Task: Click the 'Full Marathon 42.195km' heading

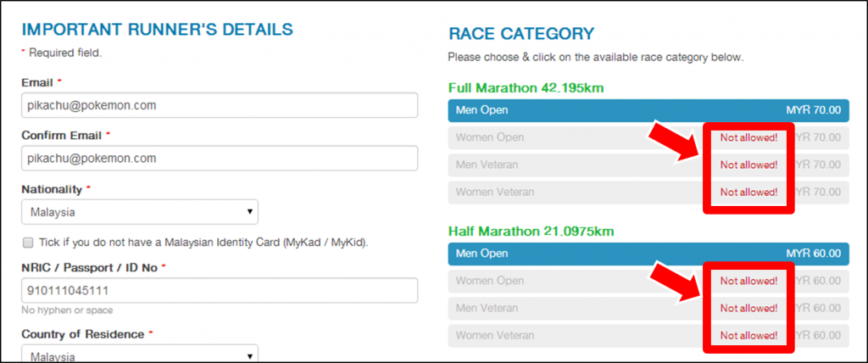Action: (526, 87)
